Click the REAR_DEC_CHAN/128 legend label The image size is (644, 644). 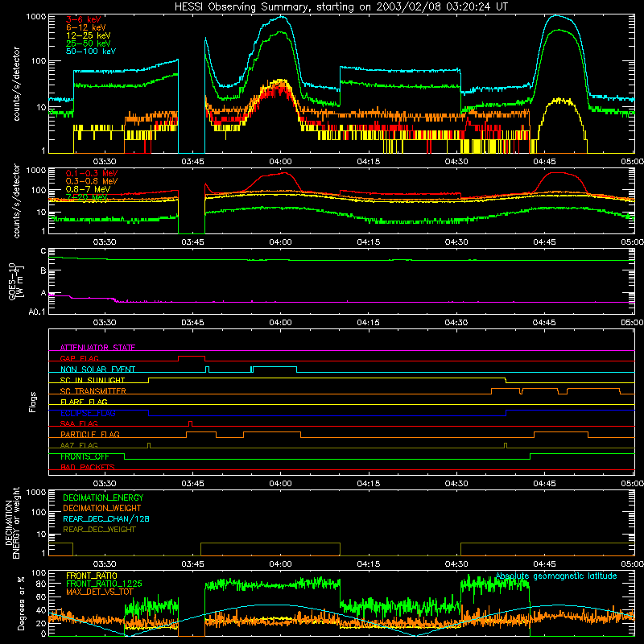point(105,518)
